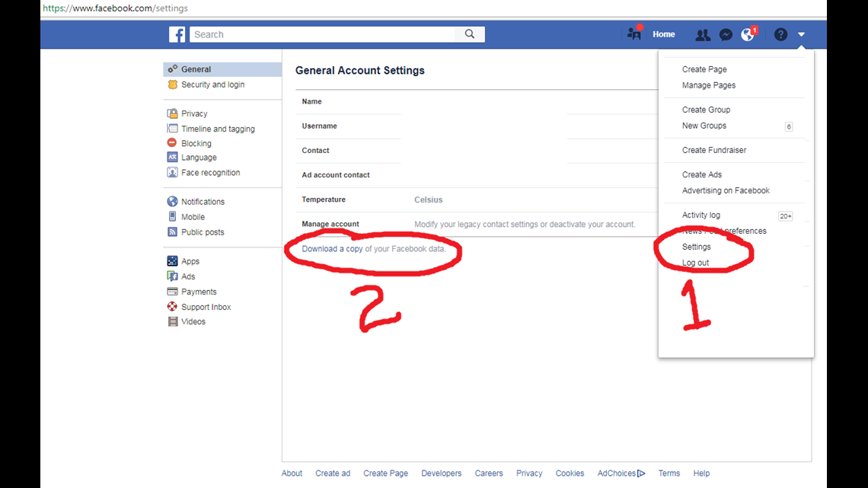Click the Support Inbox lifebuoy icon

173,307
